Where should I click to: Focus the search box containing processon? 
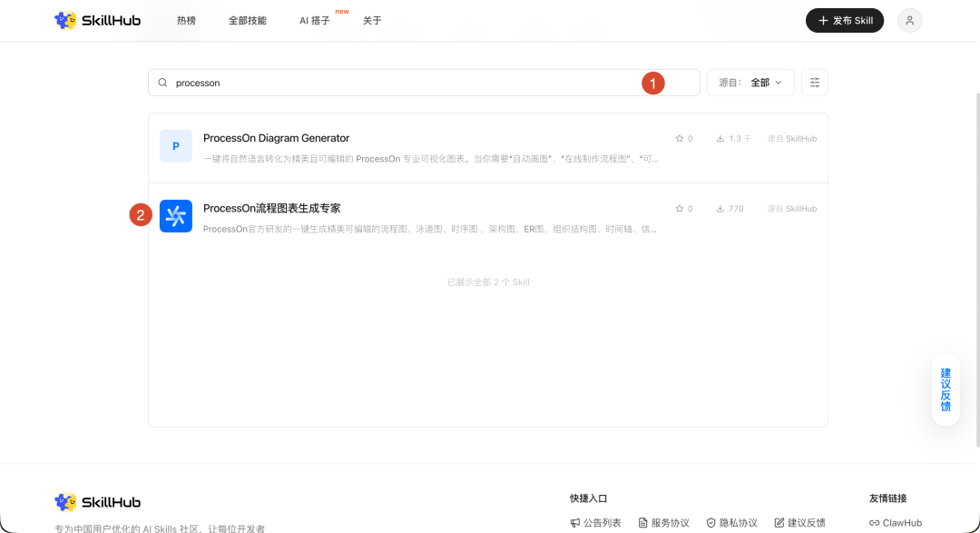click(424, 83)
